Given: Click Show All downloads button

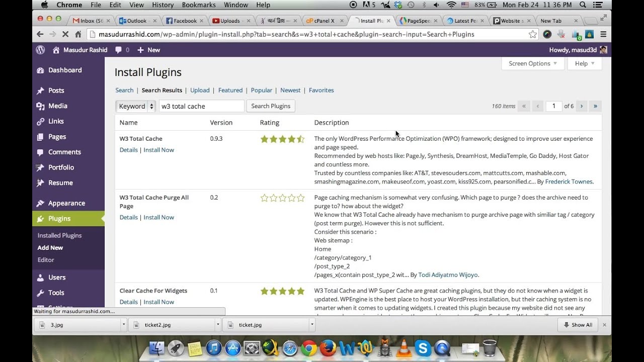Looking at the screenshot, I should 578,325.
